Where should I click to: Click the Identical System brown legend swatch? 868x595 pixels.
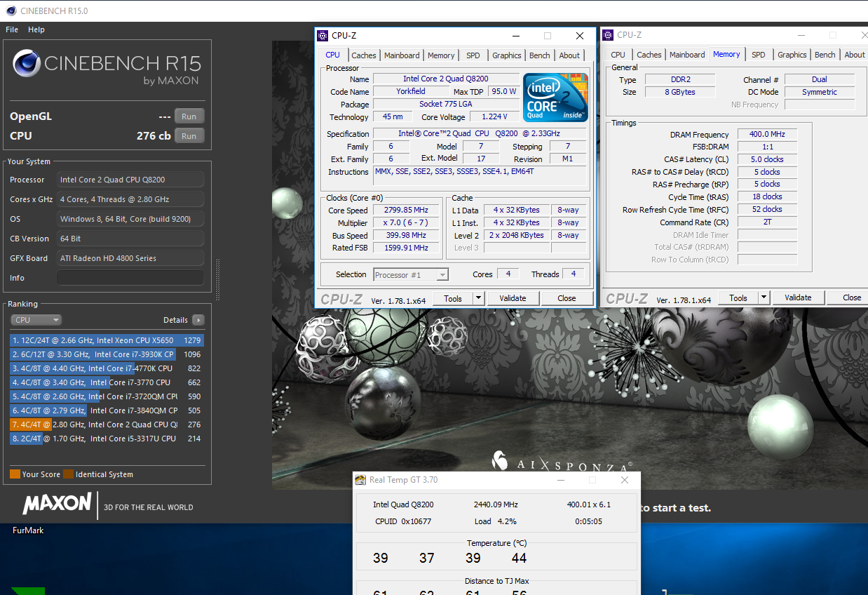coord(68,474)
